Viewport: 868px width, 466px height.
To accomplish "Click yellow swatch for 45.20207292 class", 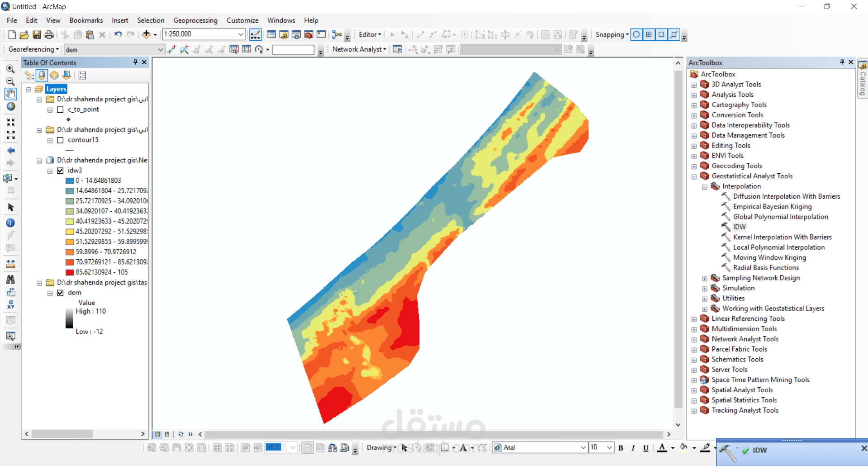I will pyautogui.click(x=70, y=232).
